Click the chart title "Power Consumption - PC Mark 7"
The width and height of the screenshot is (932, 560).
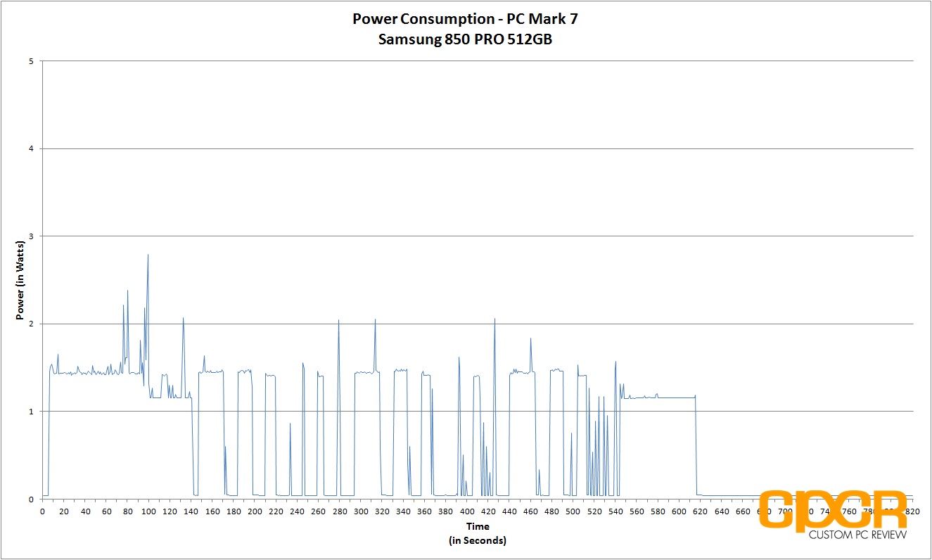point(465,19)
